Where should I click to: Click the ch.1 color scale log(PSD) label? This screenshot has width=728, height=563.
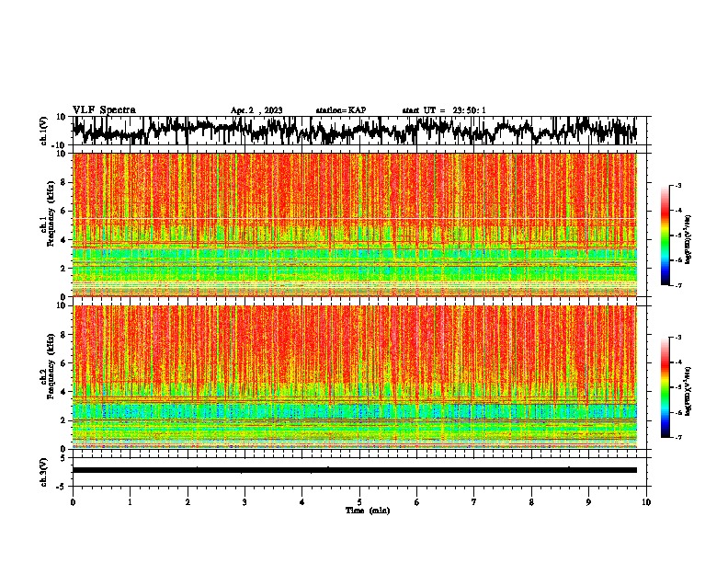pyautogui.click(x=688, y=240)
